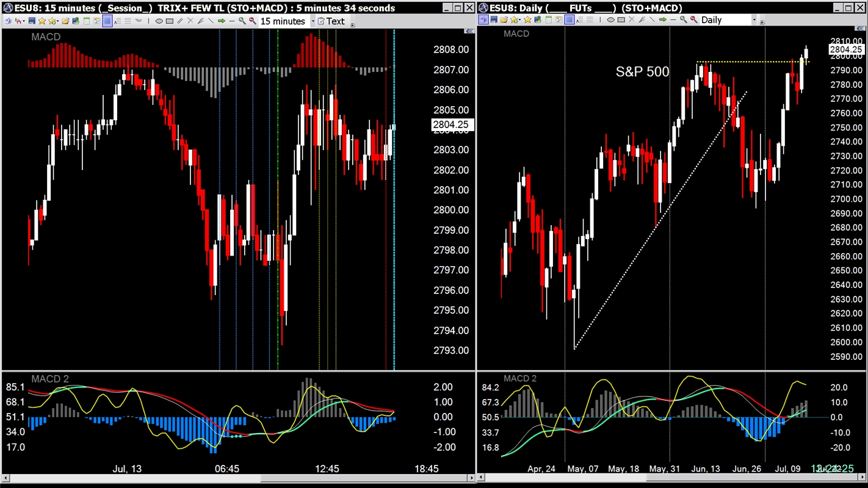Viewport: 868px width, 488px height.
Task: Click the blue-green template icon in the Daily toolbar
Action: click(538, 20)
